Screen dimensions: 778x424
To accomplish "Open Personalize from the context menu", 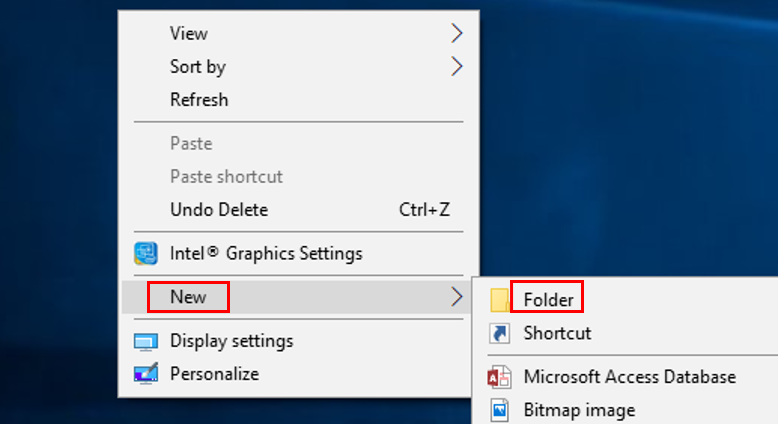I will 298,374.
